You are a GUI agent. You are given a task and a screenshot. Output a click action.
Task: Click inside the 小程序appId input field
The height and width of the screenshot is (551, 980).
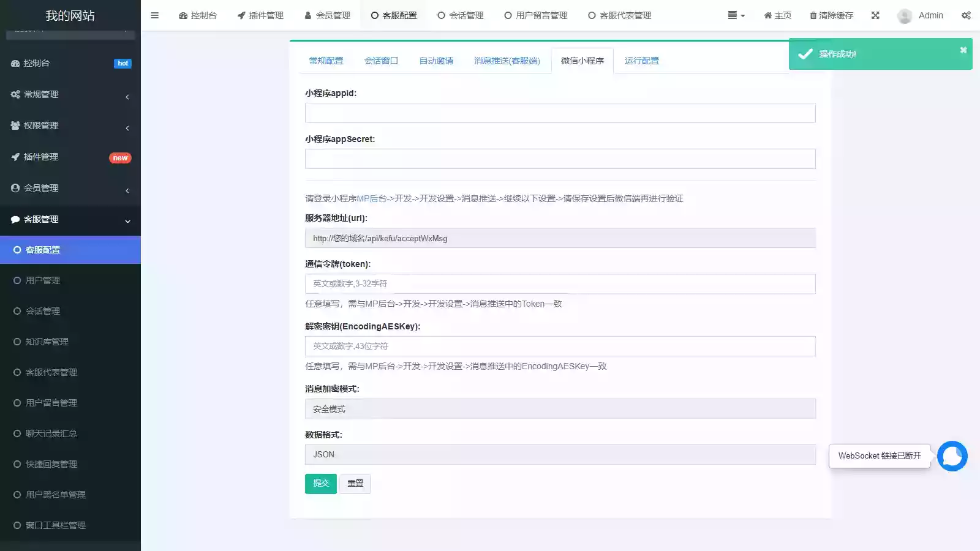(559, 113)
